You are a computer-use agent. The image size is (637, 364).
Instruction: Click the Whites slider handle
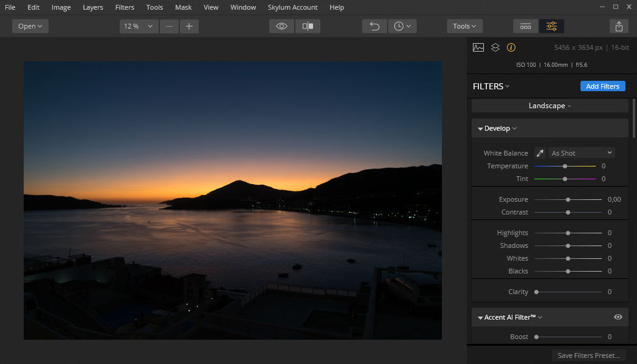pos(568,258)
